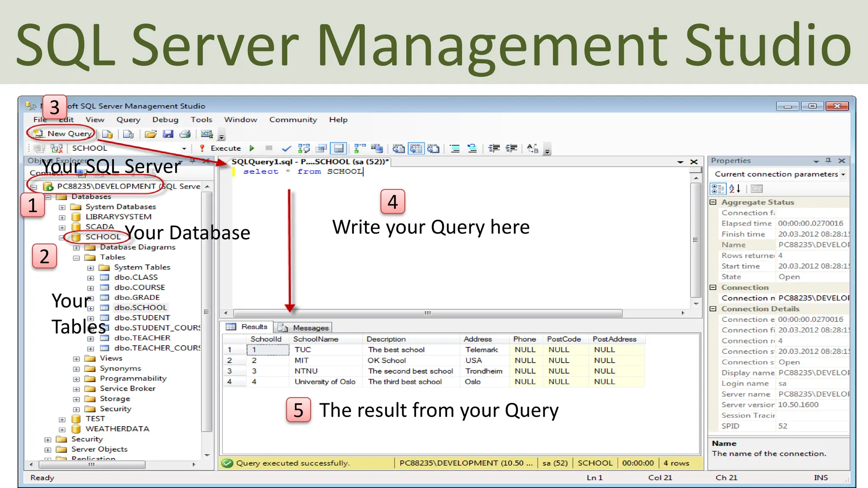Viewport: 868px width, 488px height.
Task: Expand the System Databases folder
Action: tap(62, 207)
